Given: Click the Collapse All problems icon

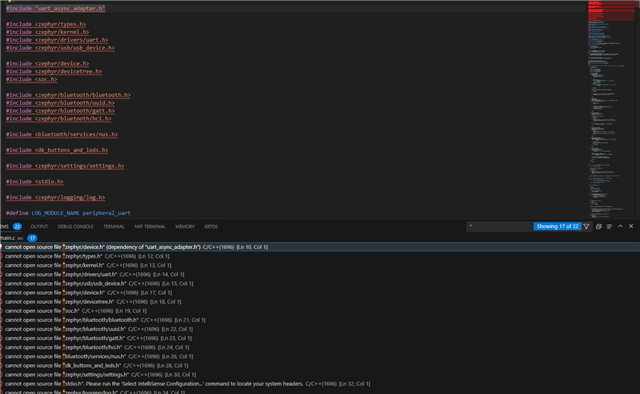Looking at the screenshot, I should coord(599,226).
